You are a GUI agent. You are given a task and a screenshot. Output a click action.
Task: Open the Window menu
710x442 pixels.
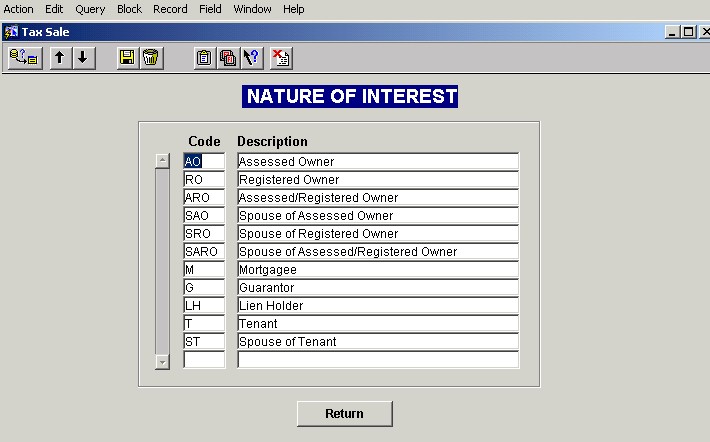point(252,9)
